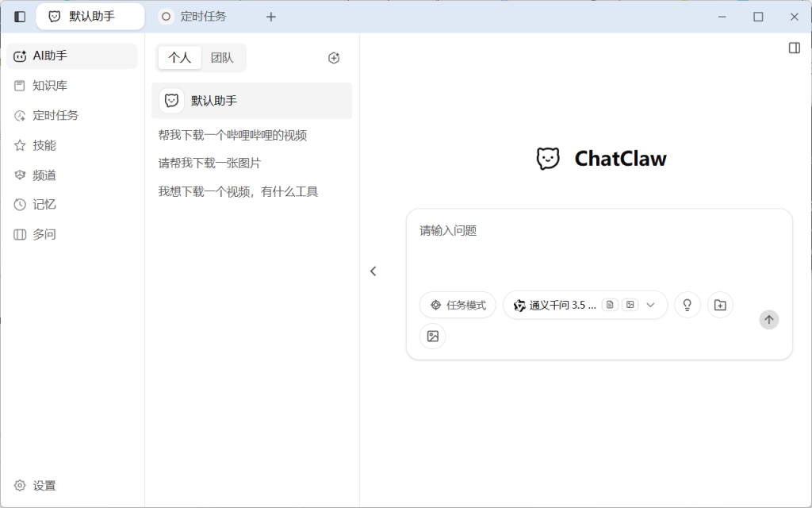Toggle the left sidebar panel visibility
The height and width of the screenshot is (508, 812).
point(18,16)
